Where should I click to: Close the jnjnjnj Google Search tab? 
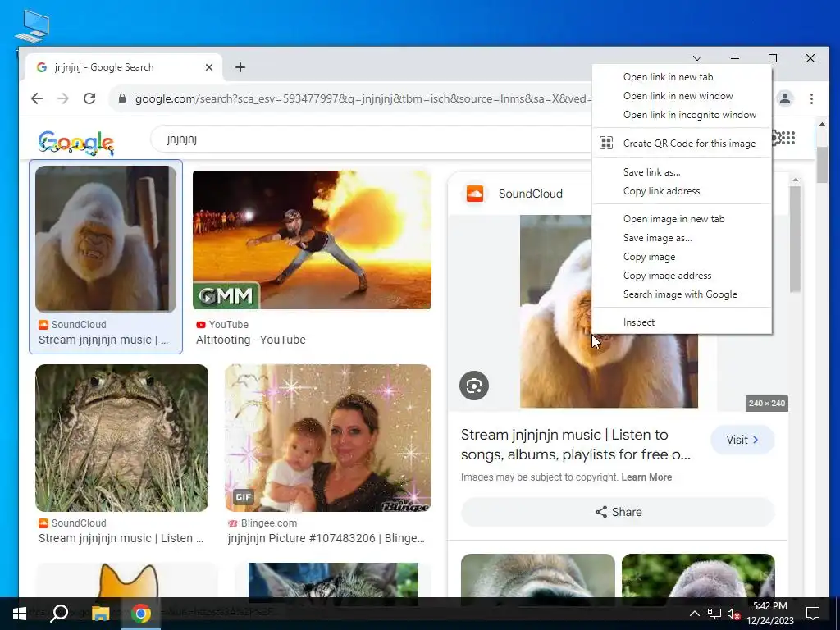(209, 67)
